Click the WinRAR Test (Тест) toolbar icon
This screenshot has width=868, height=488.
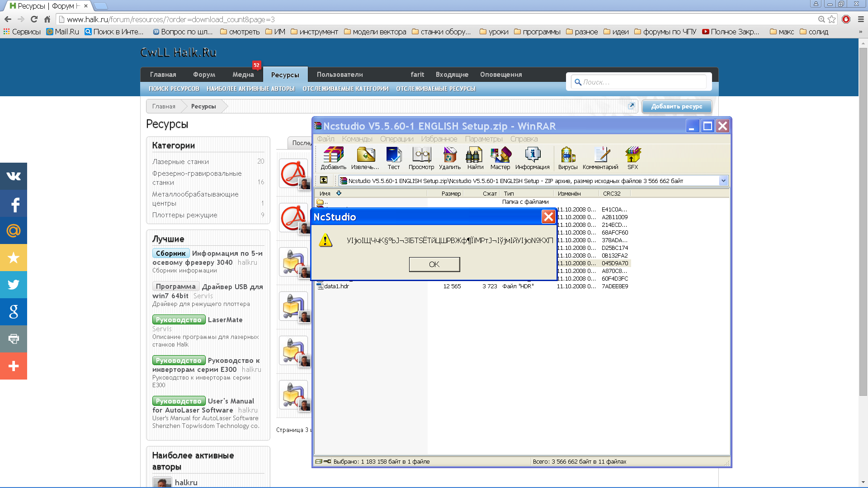[x=394, y=158]
